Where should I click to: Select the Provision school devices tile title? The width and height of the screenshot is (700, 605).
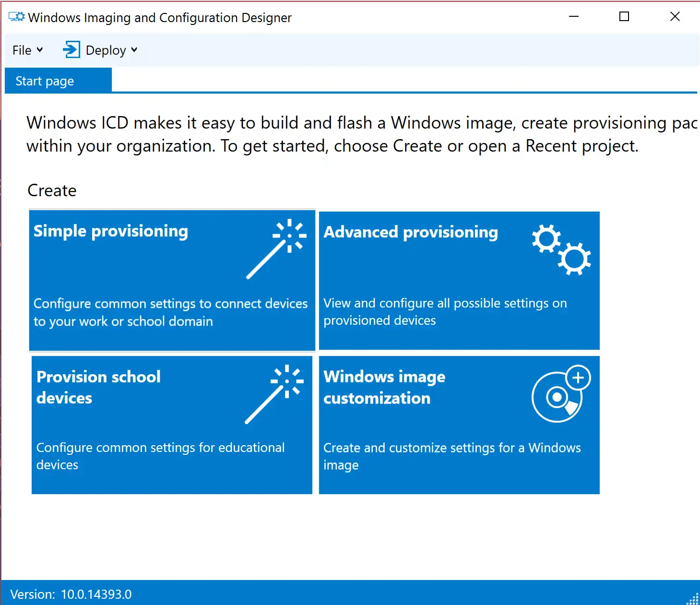(x=98, y=387)
